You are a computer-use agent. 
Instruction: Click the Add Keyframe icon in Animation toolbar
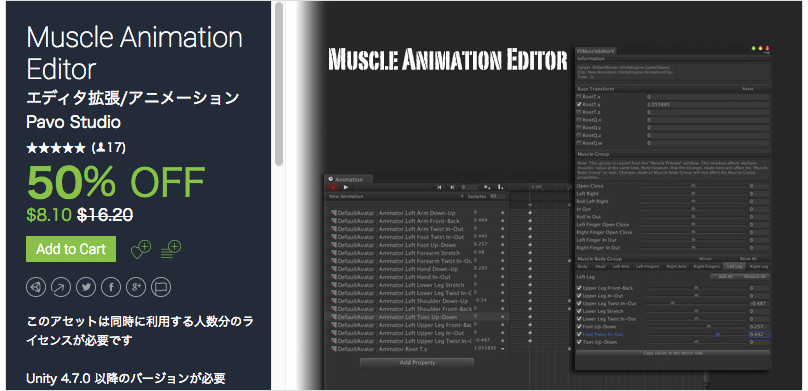[486, 188]
